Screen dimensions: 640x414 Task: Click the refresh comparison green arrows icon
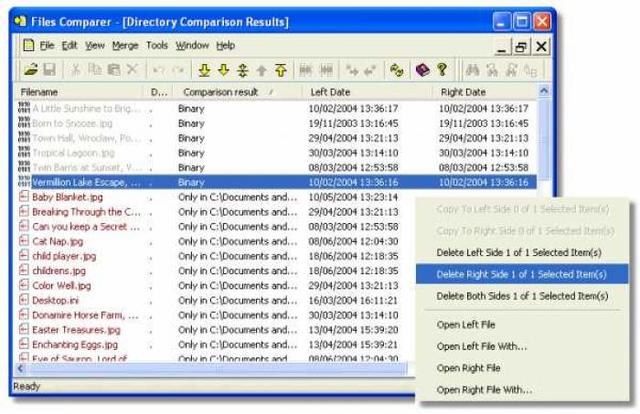click(396, 70)
